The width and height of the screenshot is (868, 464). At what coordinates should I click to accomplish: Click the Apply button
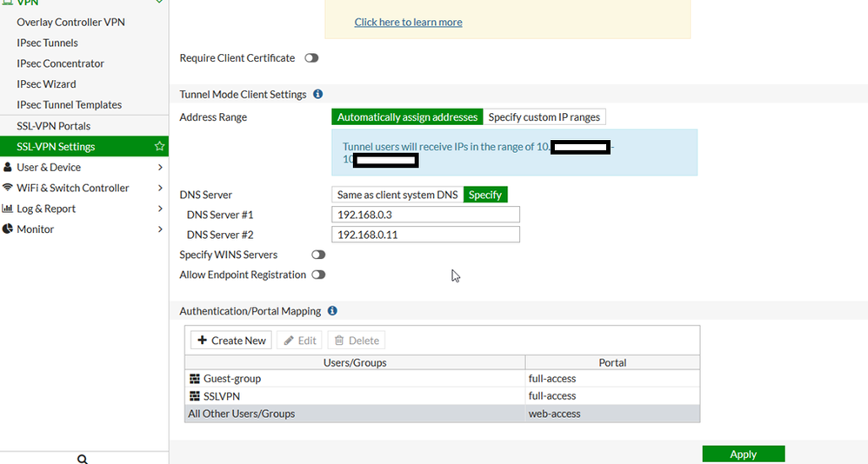pos(744,454)
